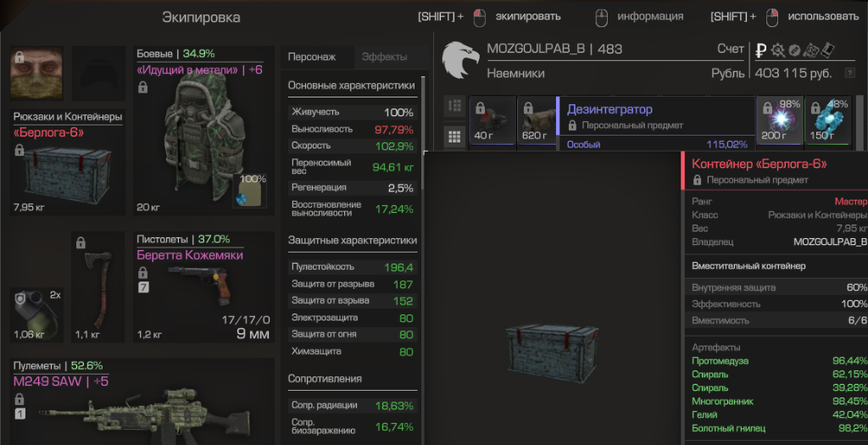The width and height of the screenshot is (868, 445).
Task: Click the character face portrait
Action: pos(36,73)
